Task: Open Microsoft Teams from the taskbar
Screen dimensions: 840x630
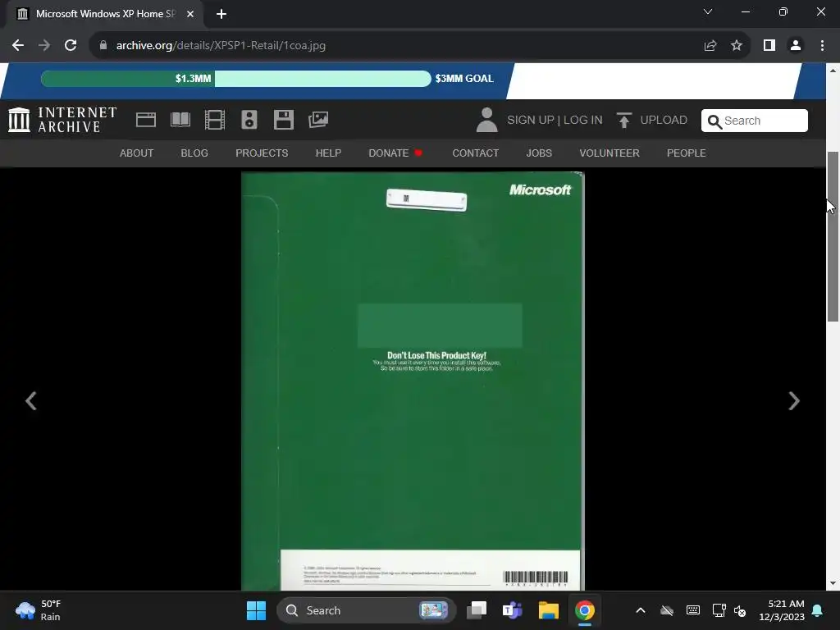Action: click(x=512, y=610)
